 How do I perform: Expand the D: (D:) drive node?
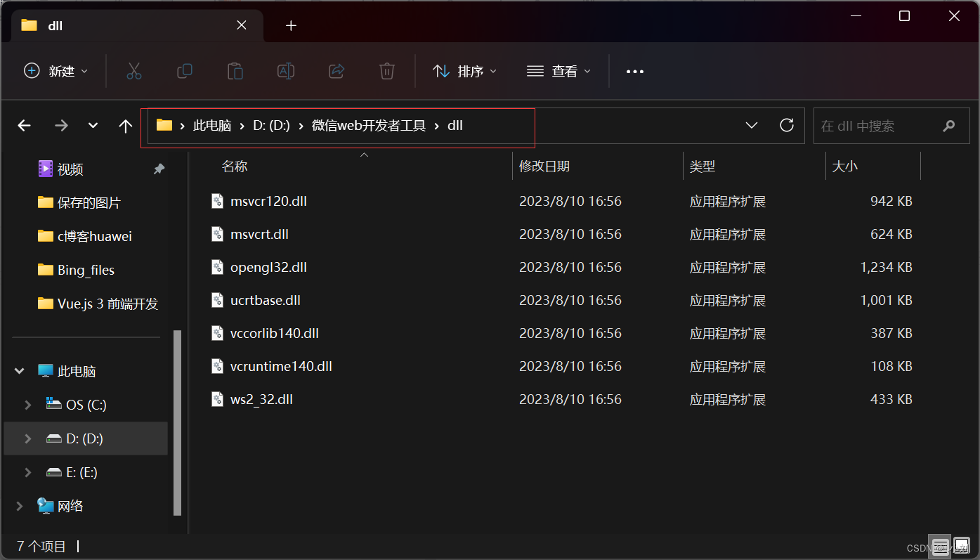[28, 438]
